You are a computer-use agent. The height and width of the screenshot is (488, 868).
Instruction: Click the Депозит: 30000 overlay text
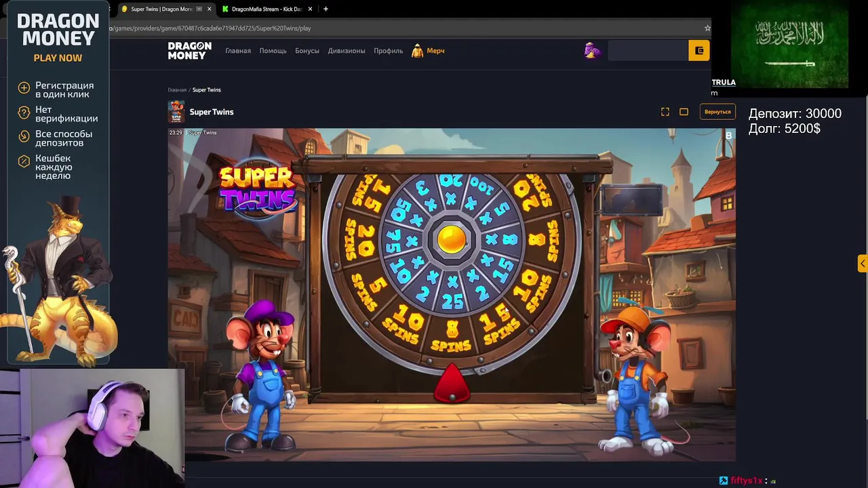795,114
